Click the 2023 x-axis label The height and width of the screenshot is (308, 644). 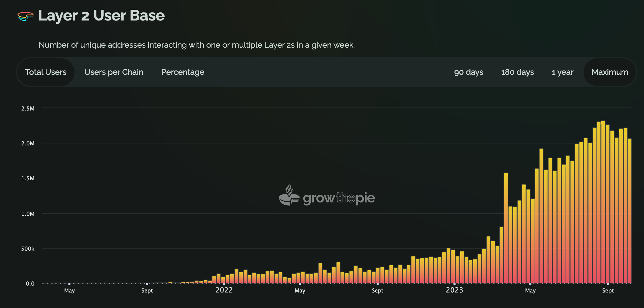[454, 290]
